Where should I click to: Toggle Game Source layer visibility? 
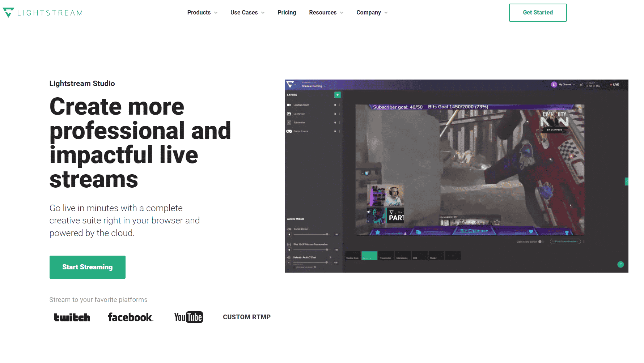pos(335,131)
